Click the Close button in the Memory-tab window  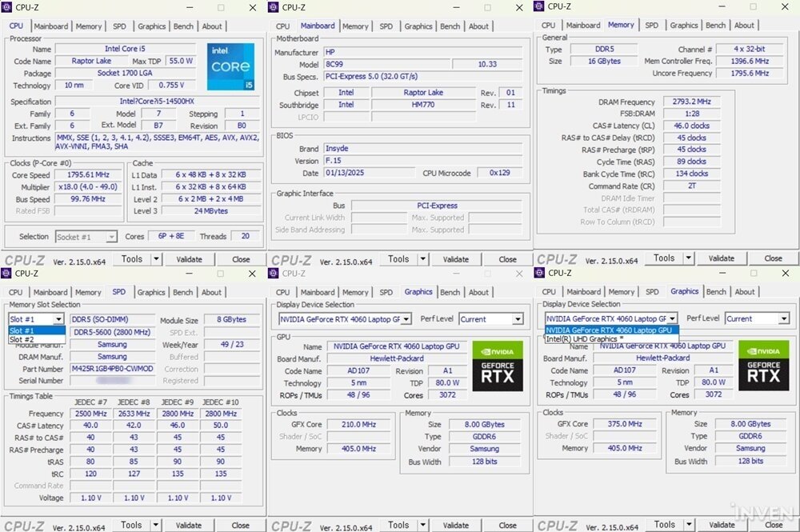click(x=773, y=258)
